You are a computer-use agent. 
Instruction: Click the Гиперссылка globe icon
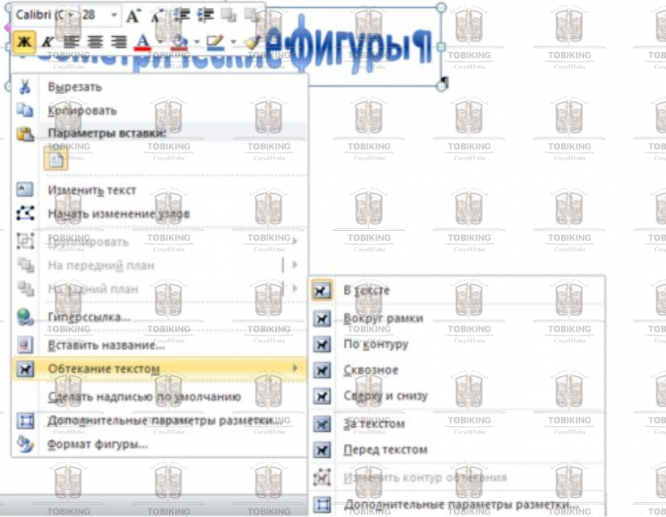point(25,317)
